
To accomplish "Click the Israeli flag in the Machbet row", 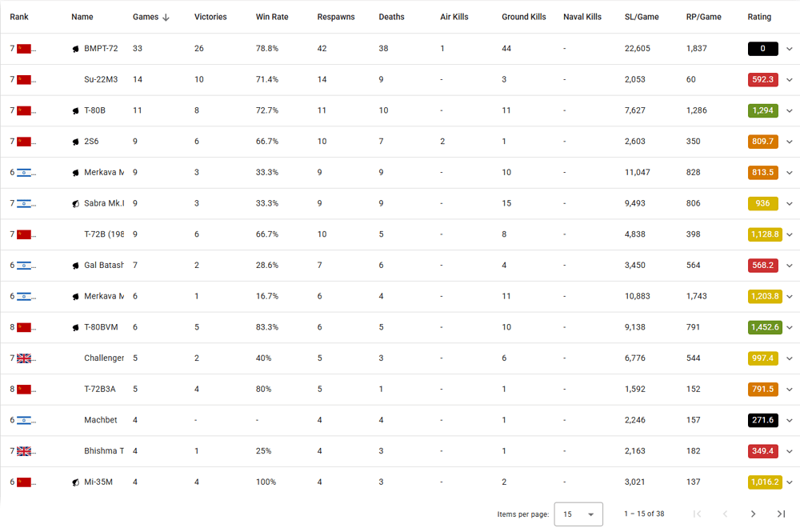I will tap(24, 420).
